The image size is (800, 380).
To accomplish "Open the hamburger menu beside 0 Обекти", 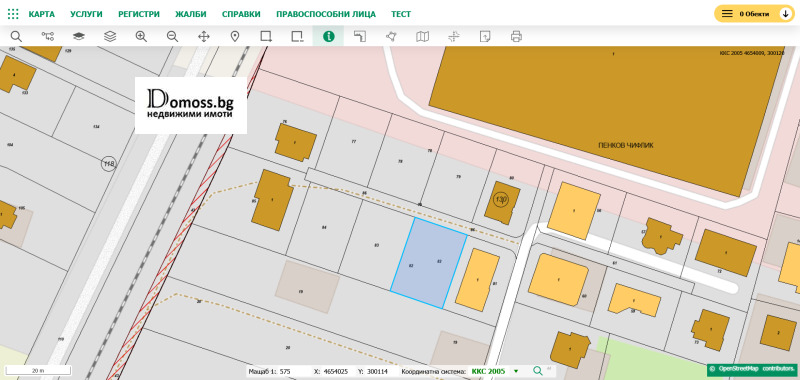I will tap(727, 14).
